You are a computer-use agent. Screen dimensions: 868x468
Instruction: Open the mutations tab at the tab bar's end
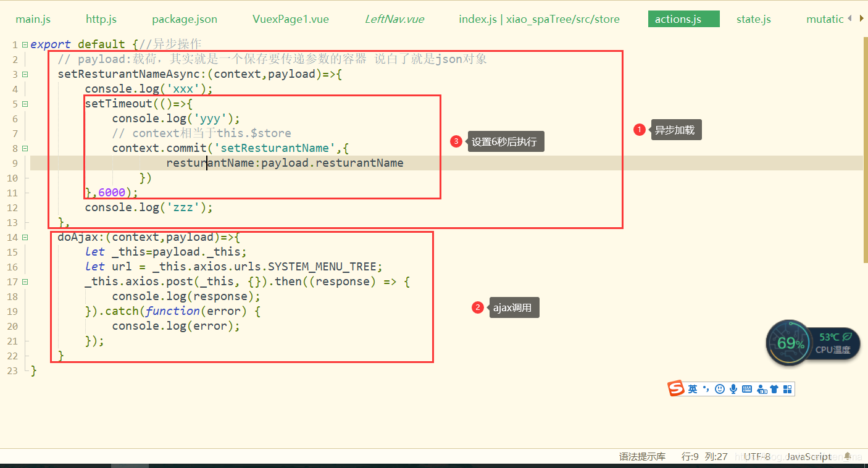pyautogui.click(x=825, y=19)
